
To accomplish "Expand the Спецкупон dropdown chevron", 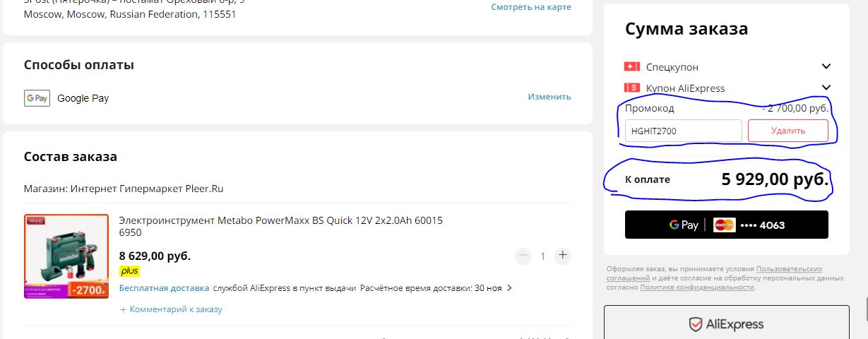I will (826, 66).
